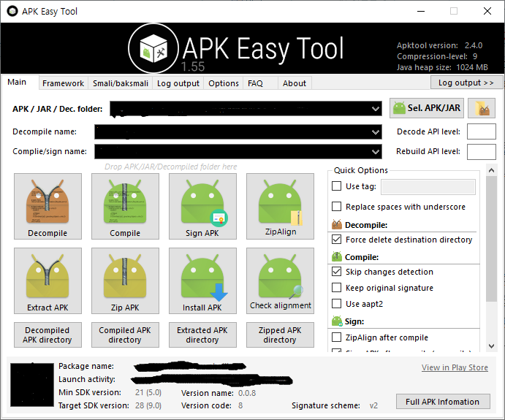Viewport: 505px width, 420px height.
Task: Click the Compression-level 9 text
Action: (437, 56)
